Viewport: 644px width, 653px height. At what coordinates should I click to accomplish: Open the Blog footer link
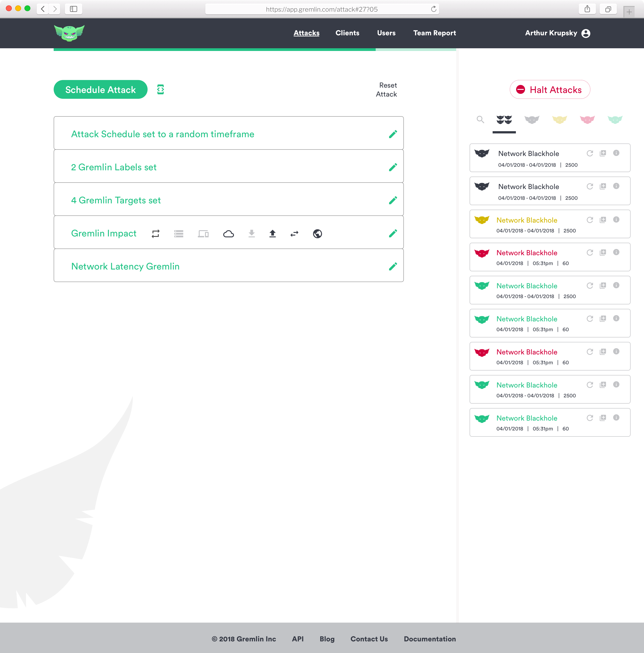[327, 639]
